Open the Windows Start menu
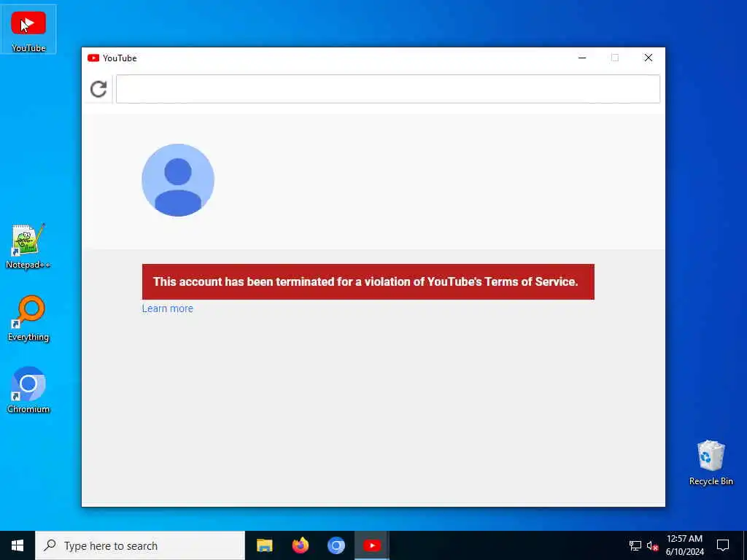This screenshot has width=747, height=560. click(18, 545)
